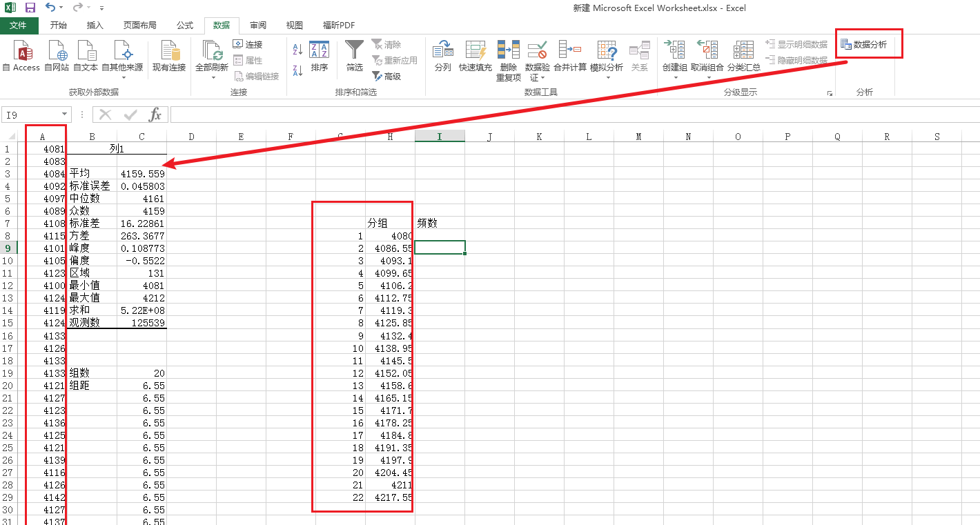This screenshot has height=525, width=980.
Task: Click Flash Fill (快速填充)
Action: [476, 57]
